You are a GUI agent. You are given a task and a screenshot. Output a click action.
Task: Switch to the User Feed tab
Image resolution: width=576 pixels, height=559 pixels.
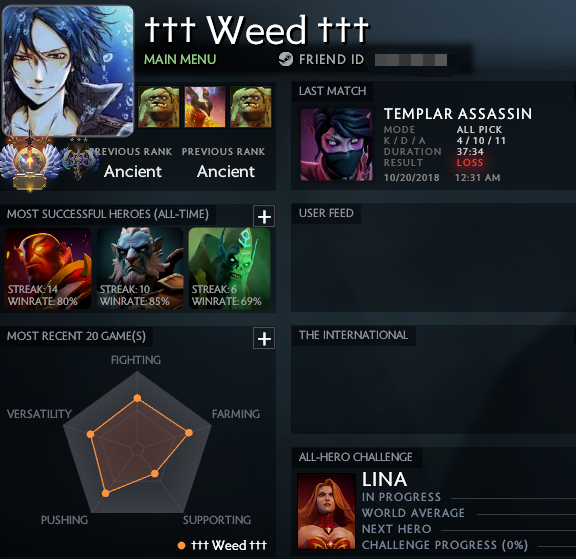(326, 213)
